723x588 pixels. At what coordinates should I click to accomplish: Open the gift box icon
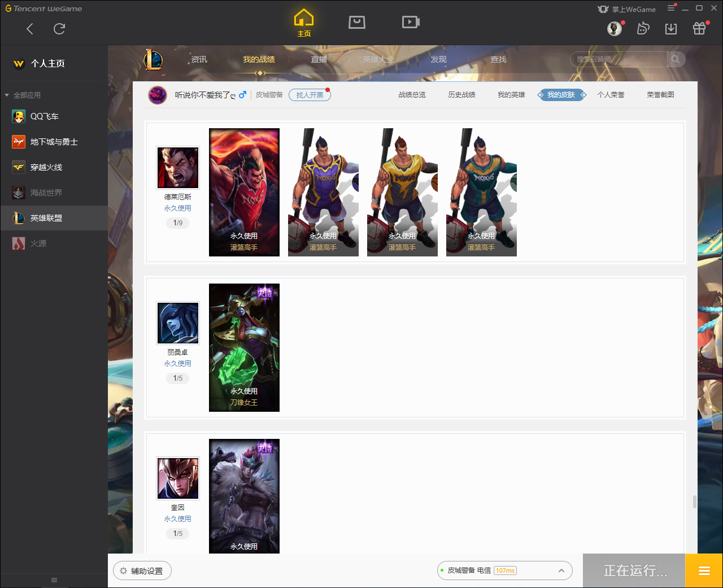[x=699, y=28]
